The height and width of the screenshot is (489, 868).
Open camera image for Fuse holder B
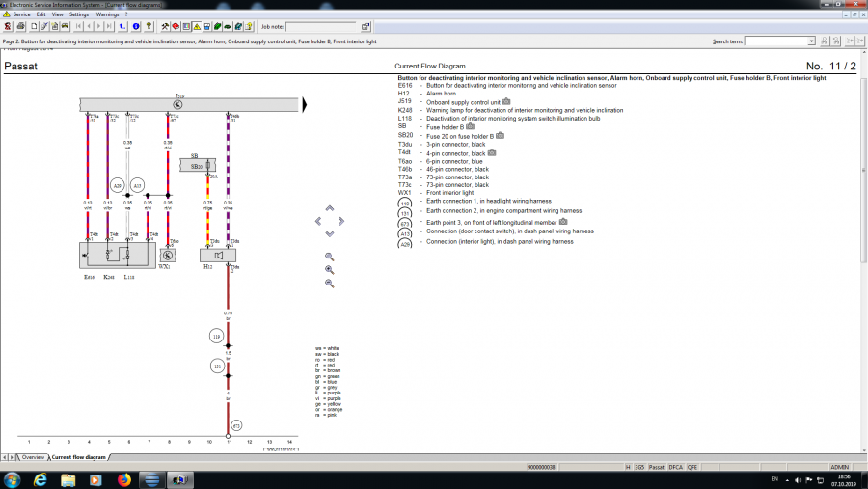tap(471, 126)
